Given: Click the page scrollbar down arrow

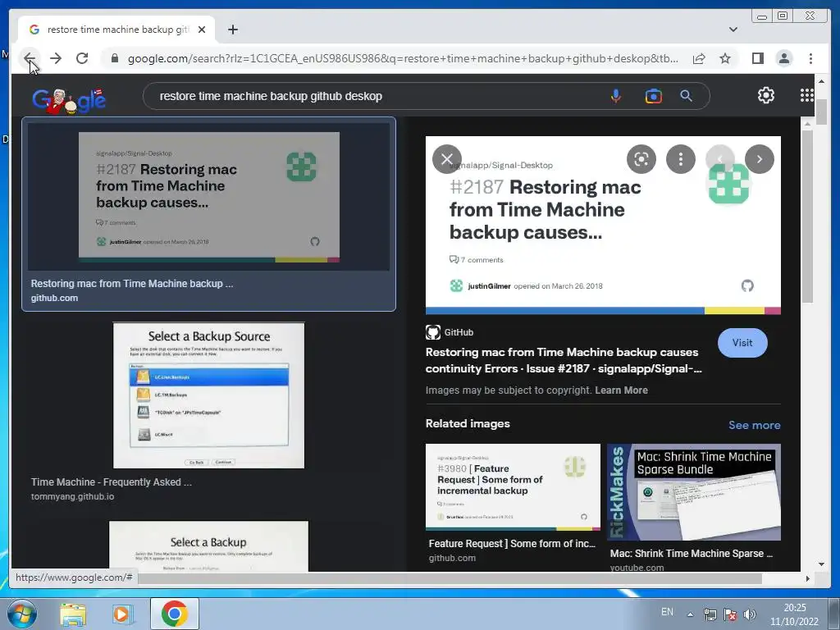Looking at the screenshot, I should (x=821, y=564).
